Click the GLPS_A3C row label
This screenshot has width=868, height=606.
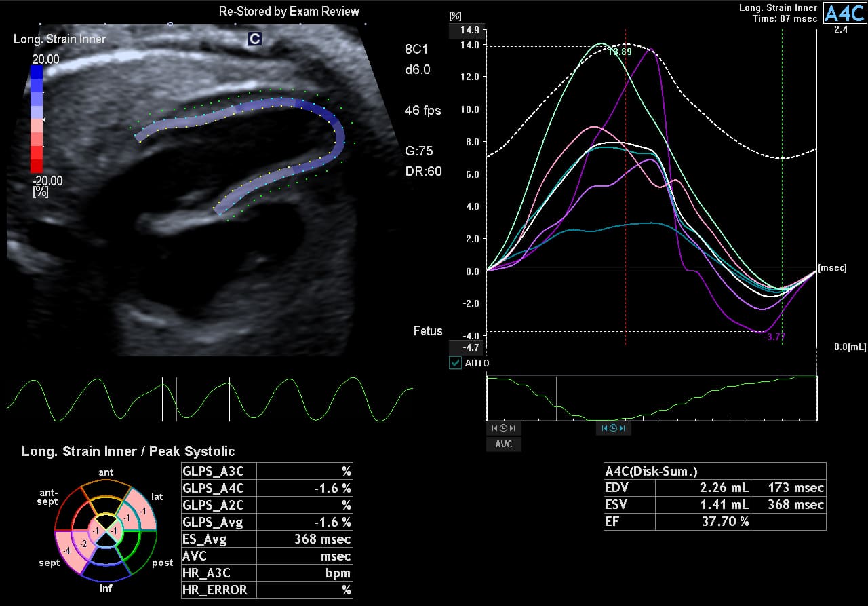(x=218, y=471)
